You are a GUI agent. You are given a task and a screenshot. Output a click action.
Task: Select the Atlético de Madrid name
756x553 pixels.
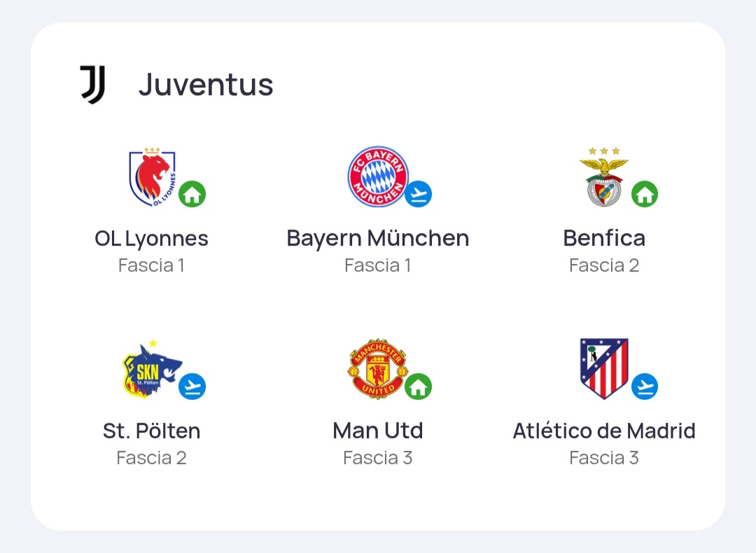coord(604,430)
